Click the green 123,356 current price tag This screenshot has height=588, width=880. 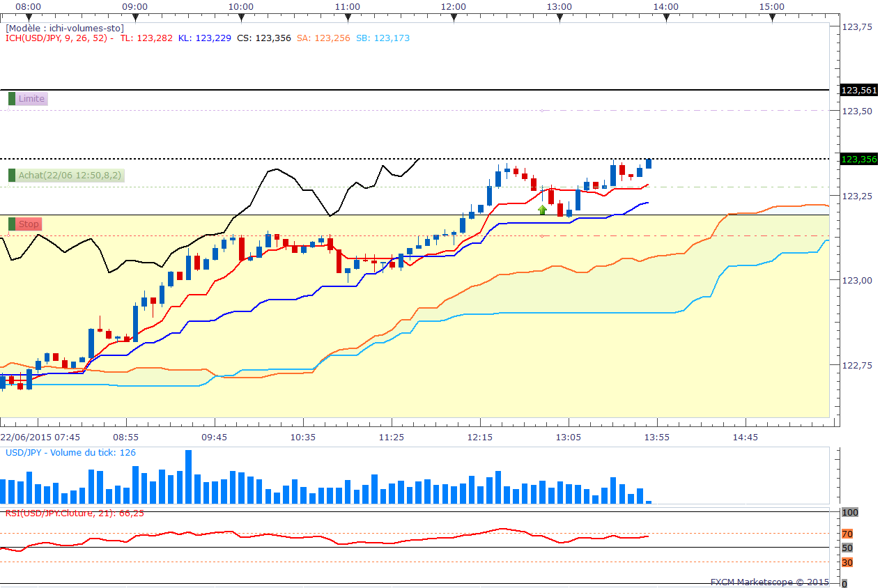(x=859, y=160)
